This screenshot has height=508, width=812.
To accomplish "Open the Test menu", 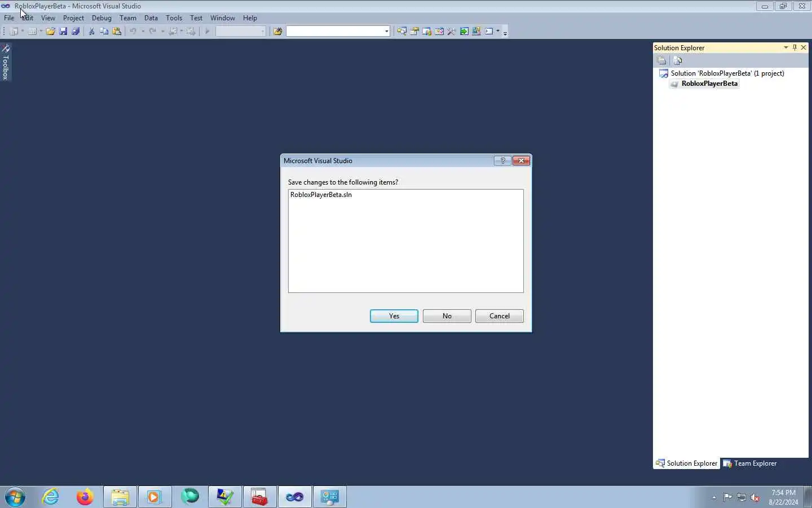I will tap(196, 18).
